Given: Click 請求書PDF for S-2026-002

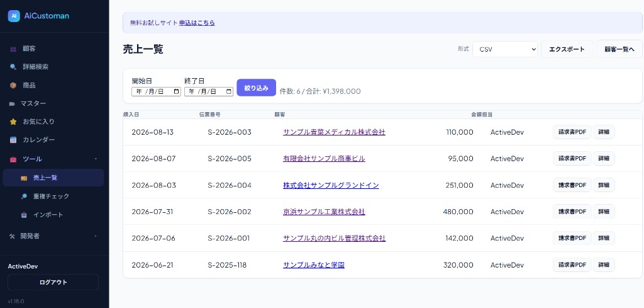Looking at the screenshot, I should (572, 212).
